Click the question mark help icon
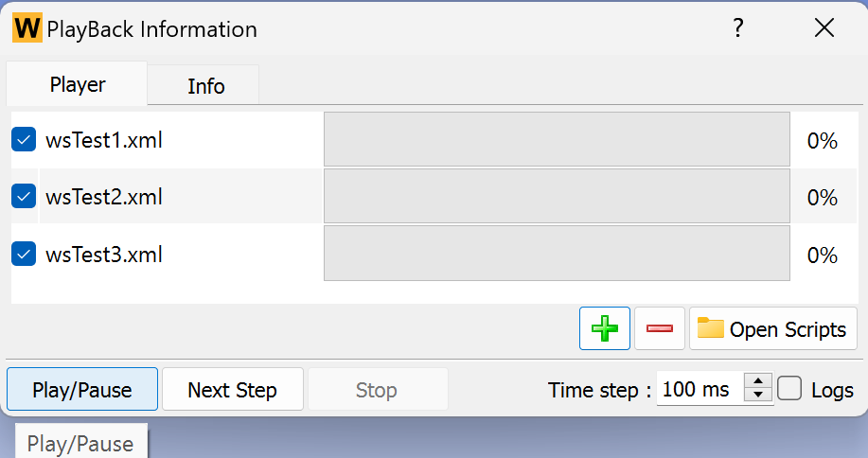The width and height of the screenshot is (868, 458). [738, 28]
